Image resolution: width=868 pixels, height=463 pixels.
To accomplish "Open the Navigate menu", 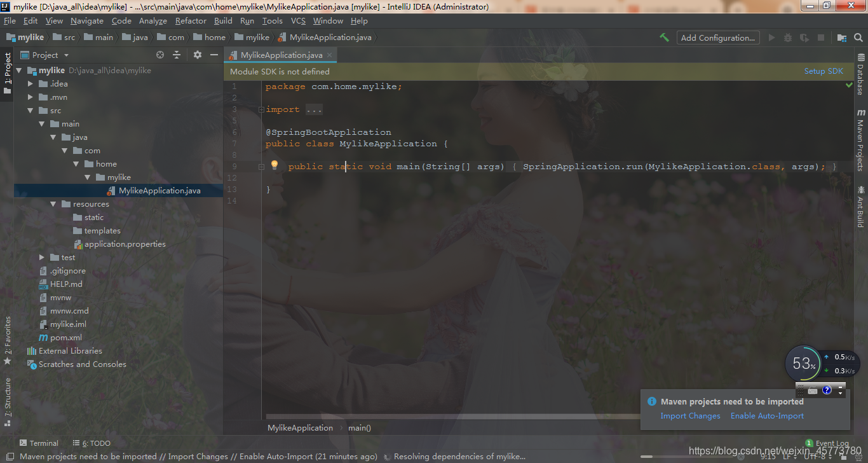I will click(87, 20).
